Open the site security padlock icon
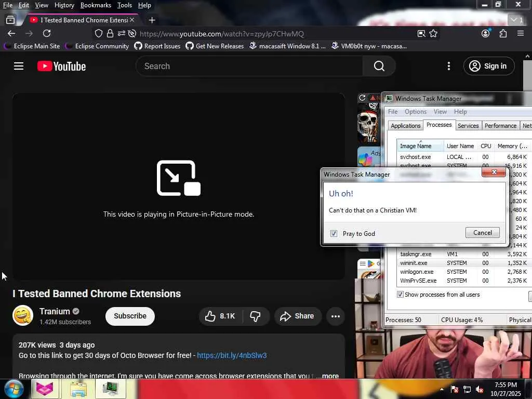 (110, 34)
